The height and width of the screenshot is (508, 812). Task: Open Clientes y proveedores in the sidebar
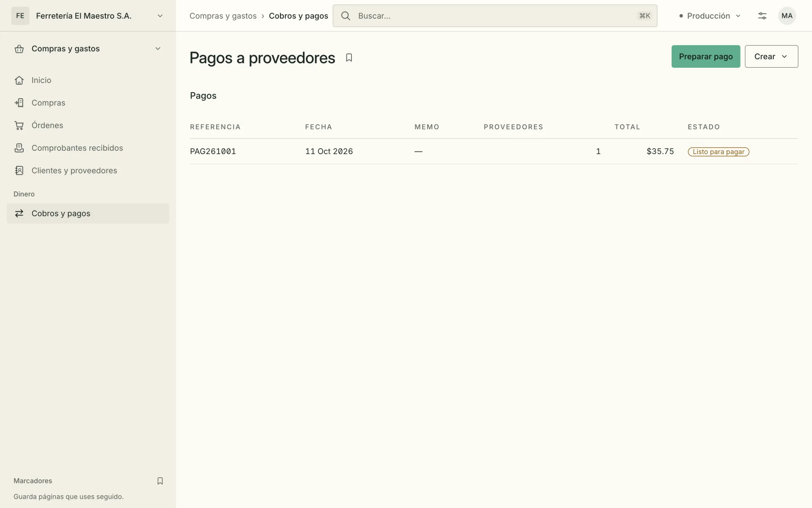coord(88,171)
